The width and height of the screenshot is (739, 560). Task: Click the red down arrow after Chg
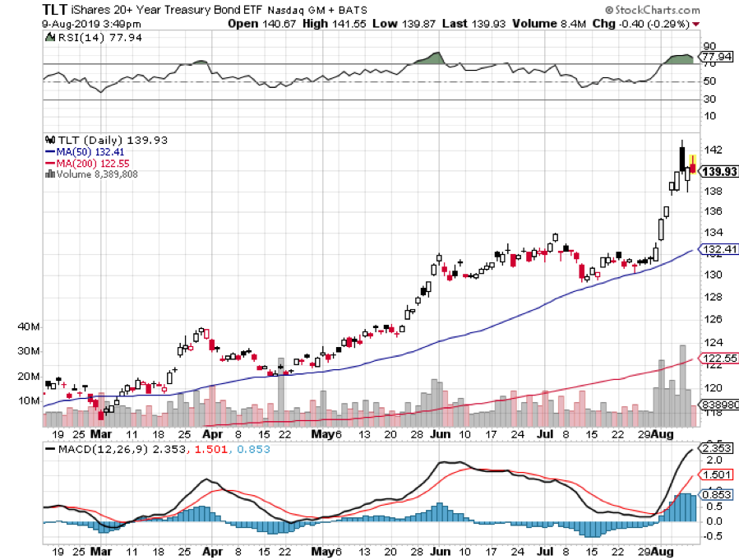[697, 24]
